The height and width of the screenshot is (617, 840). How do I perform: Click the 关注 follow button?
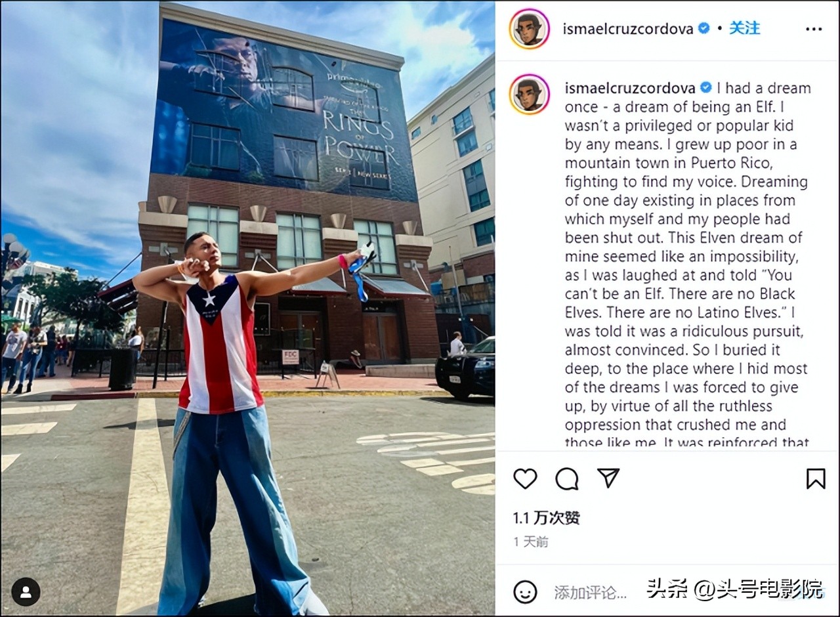[x=745, y=28]
